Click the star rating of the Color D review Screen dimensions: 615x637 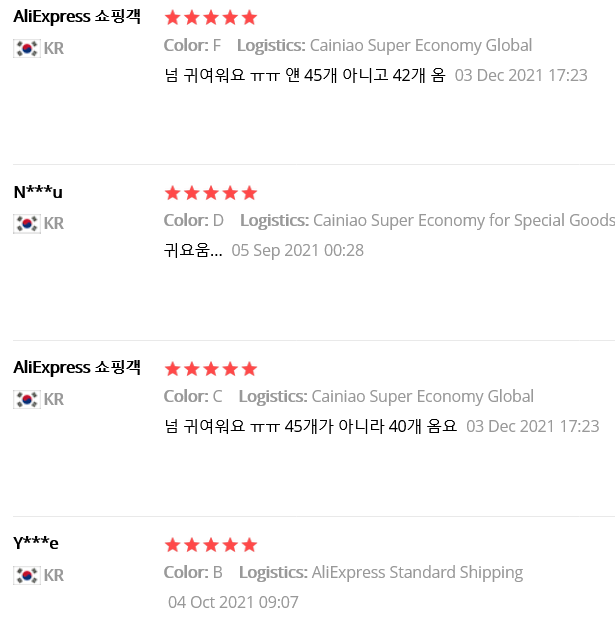tap(211, 193)
